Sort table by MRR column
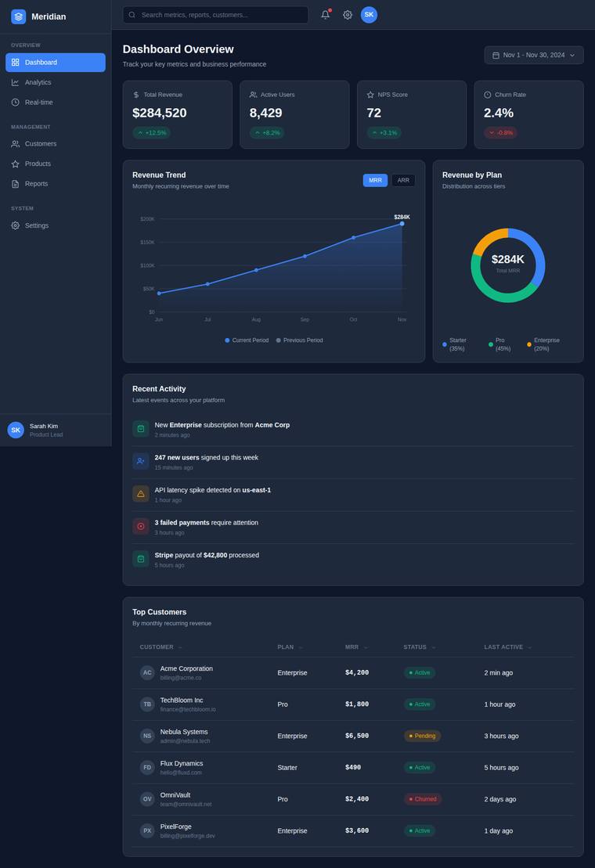 [356, 647]
